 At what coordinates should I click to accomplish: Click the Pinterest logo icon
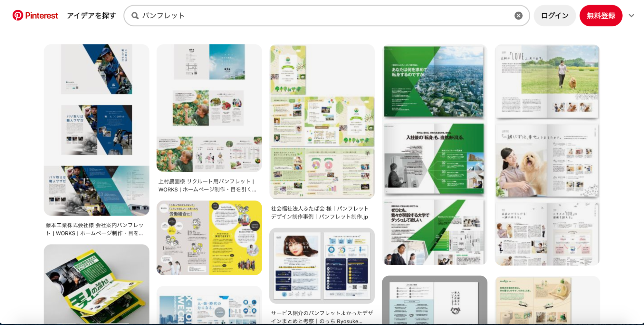[18, 15]
